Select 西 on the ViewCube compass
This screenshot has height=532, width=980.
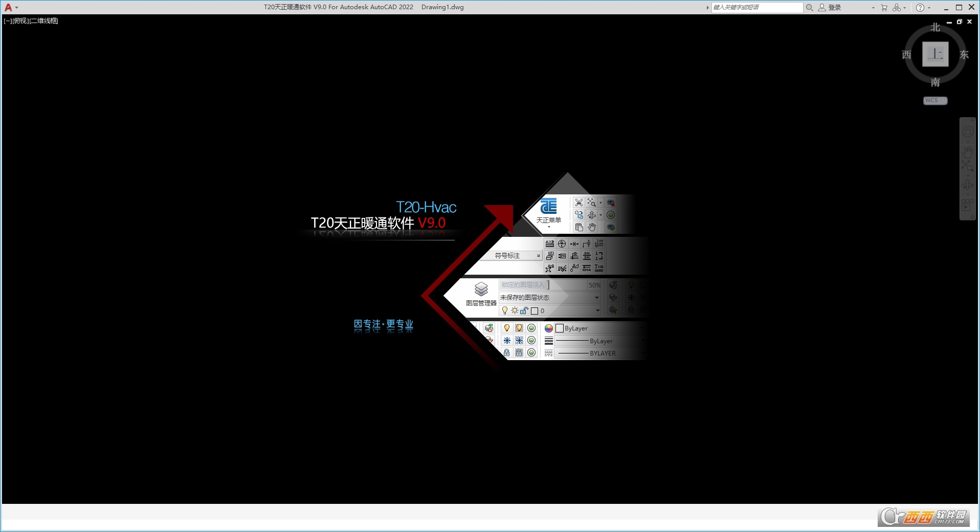[x=906, y=55]
